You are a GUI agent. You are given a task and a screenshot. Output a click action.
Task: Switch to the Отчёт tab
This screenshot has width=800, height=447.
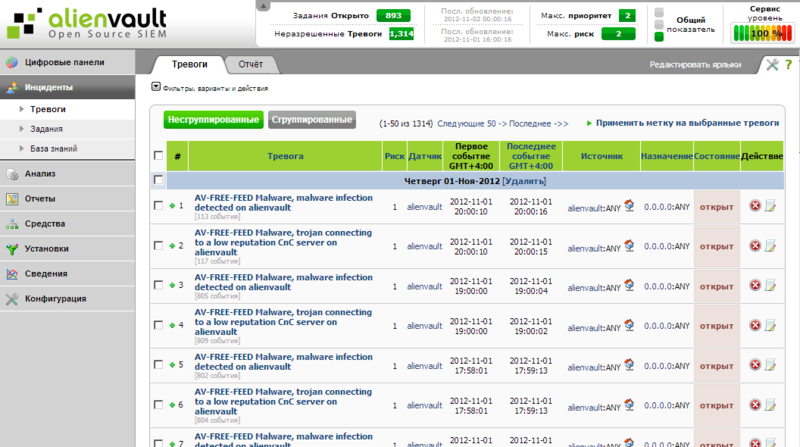pos(251,64)
